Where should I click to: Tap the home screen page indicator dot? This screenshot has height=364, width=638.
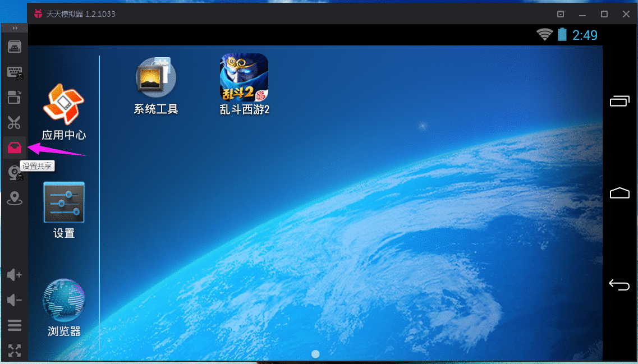point(315,354)
